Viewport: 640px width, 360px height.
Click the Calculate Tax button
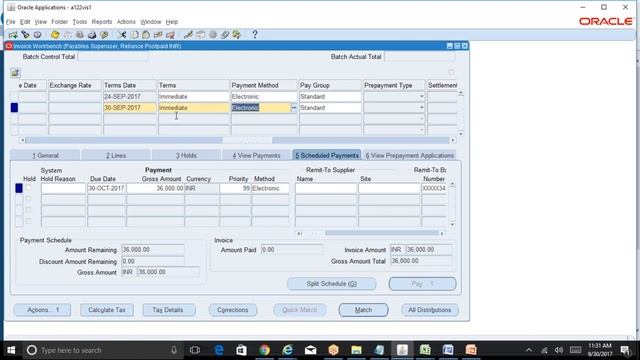107,310
